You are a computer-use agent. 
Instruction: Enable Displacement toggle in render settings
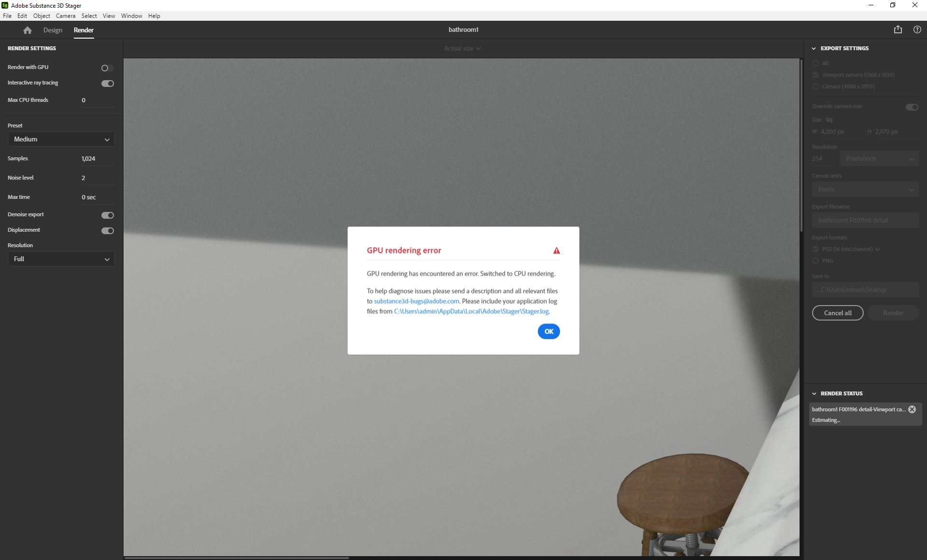point(107,229)
